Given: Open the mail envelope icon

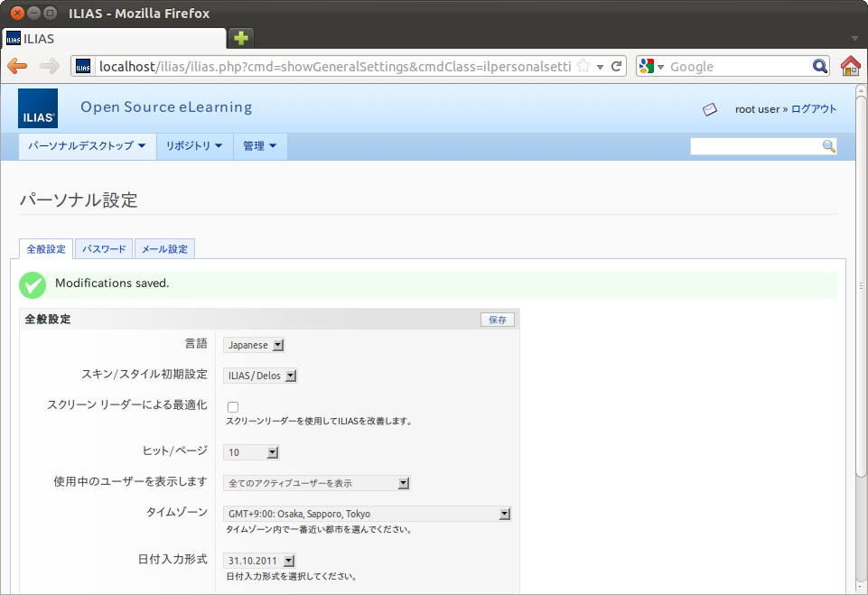Looking at the screenshot, I should (x=710, y=109).
